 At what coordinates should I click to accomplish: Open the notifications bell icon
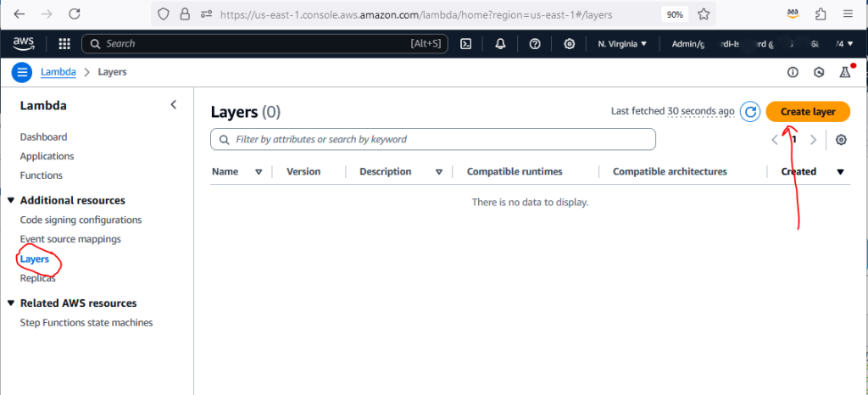500,44
